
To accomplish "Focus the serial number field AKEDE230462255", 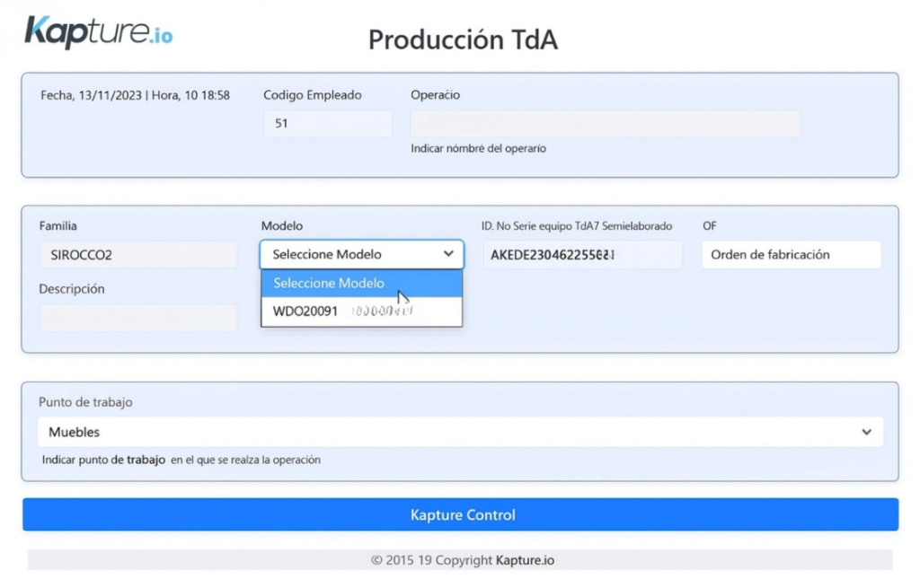I will tap(582, 255).
